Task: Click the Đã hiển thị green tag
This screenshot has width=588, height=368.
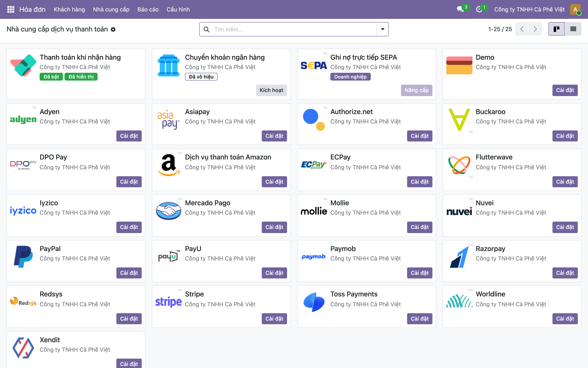Action: (81, 77)
